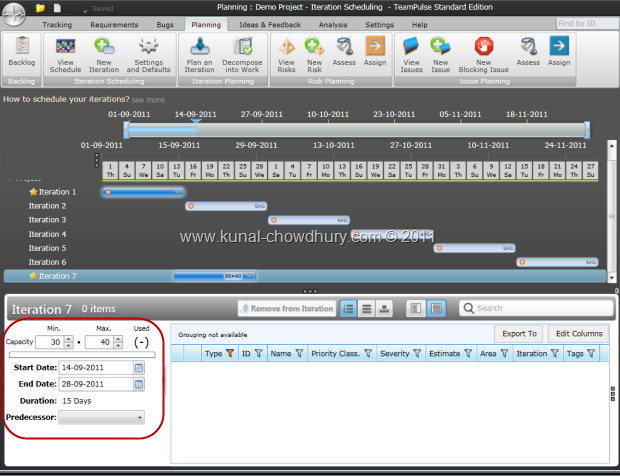The image size is (620, 476).
Task: Click the 'see more' link
Action: tap(148, 100)
